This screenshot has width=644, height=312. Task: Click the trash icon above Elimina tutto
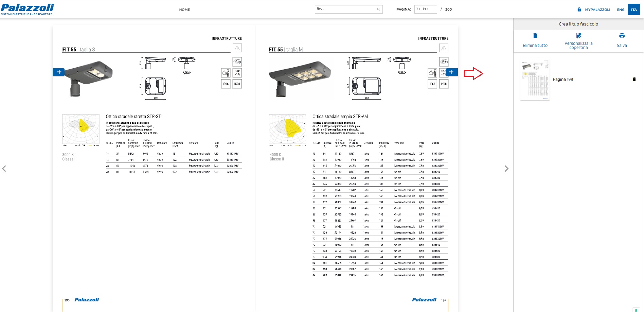click(x=535, y=36)
